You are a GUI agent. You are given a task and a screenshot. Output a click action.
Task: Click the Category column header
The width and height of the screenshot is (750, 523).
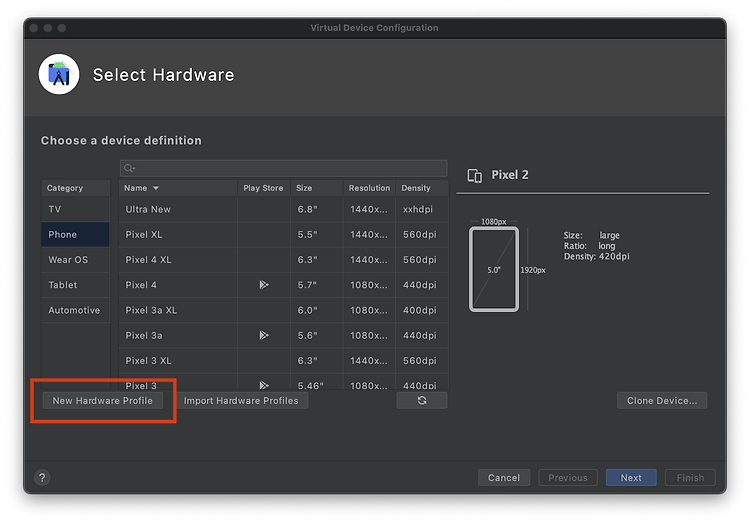(x=76, y=188)
